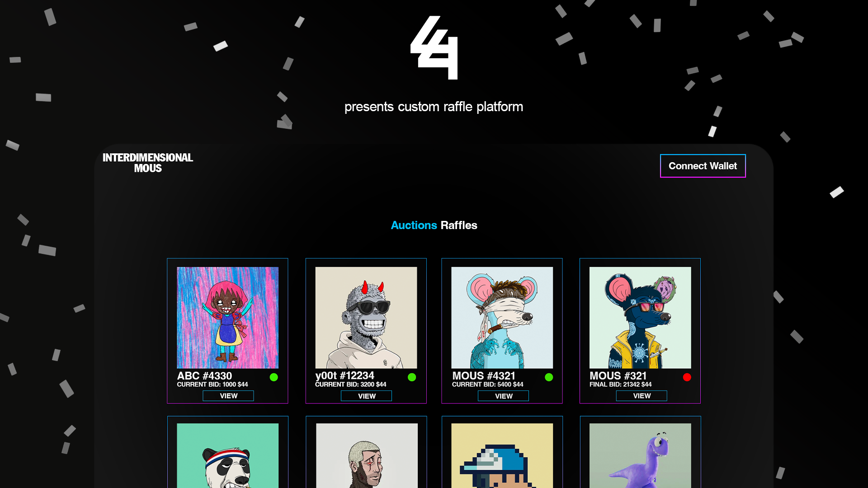Screen dimensions: 868x488
Task: Click VIEW under MOUS #4321
Action: 504,396
